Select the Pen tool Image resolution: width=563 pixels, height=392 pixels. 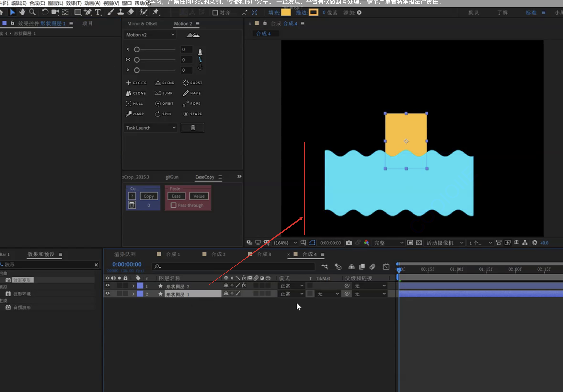pos(88,12)
